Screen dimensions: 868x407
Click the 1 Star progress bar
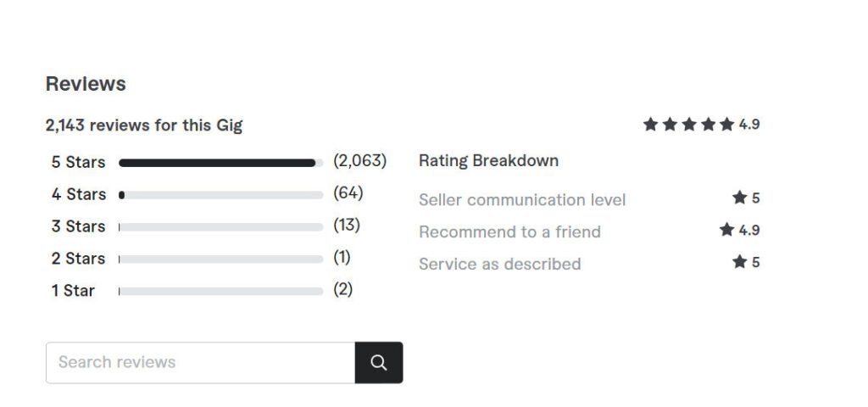221,292
